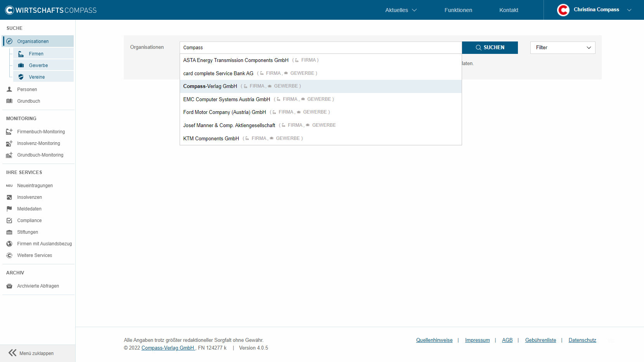Screen dimensions: 644x362
Task: Choose card complete Service Bank AG suggestion
Action: click(x=321, y=73)
